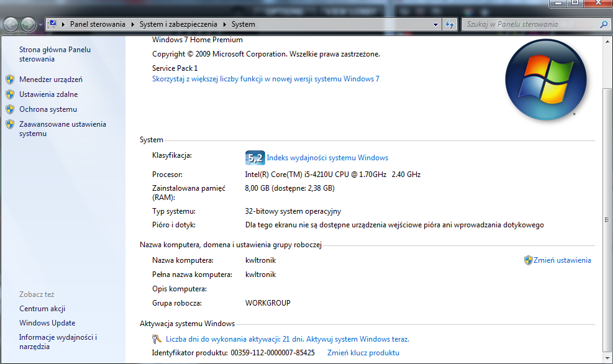This screenshot has width=613, height=364.
Task: Click the 5,2 performance score badge
Action: [x=255, y=158]
